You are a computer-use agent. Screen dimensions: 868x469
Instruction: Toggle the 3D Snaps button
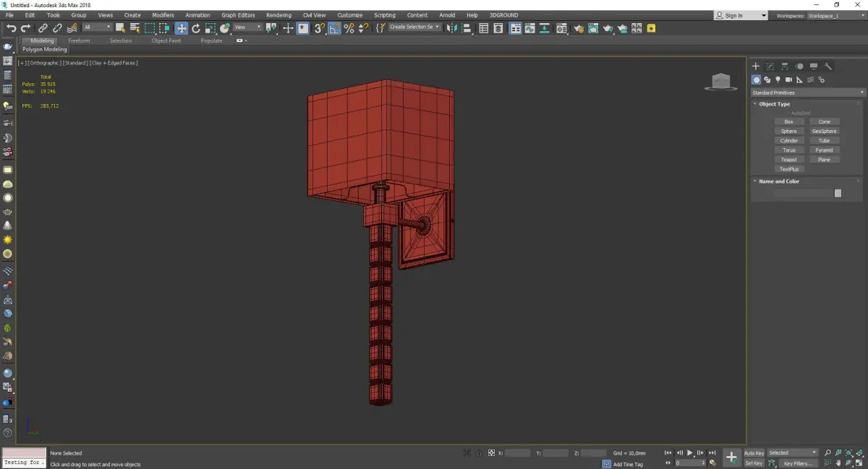(x=319, y=28)
